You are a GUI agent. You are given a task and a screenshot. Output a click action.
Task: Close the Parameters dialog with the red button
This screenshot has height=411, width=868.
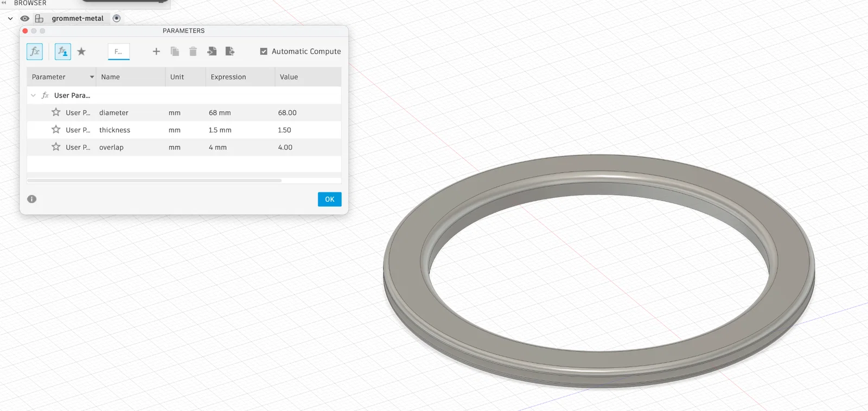pos(25,31)
